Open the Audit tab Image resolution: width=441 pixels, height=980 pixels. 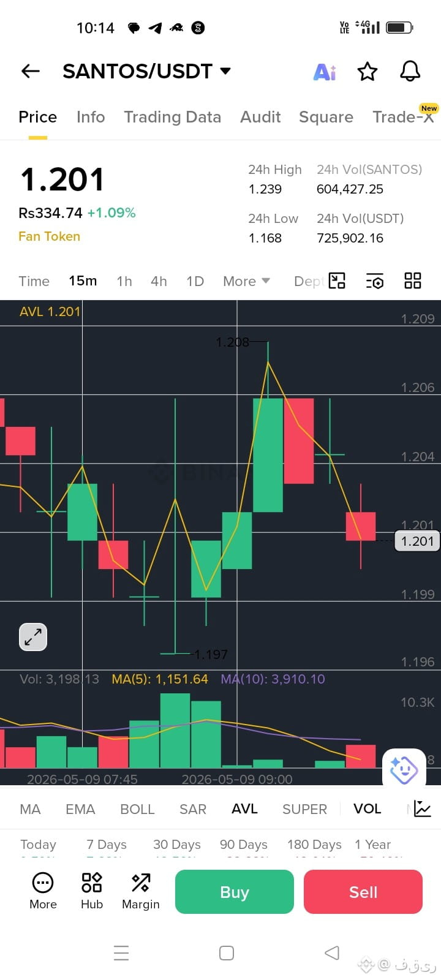[x=260, y=117]
